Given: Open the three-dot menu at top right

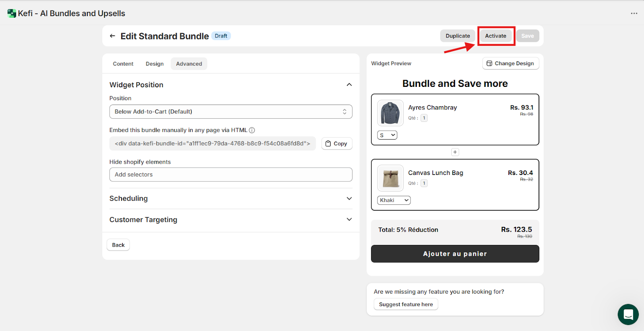Looking at the screenshot, I should 634,13.
